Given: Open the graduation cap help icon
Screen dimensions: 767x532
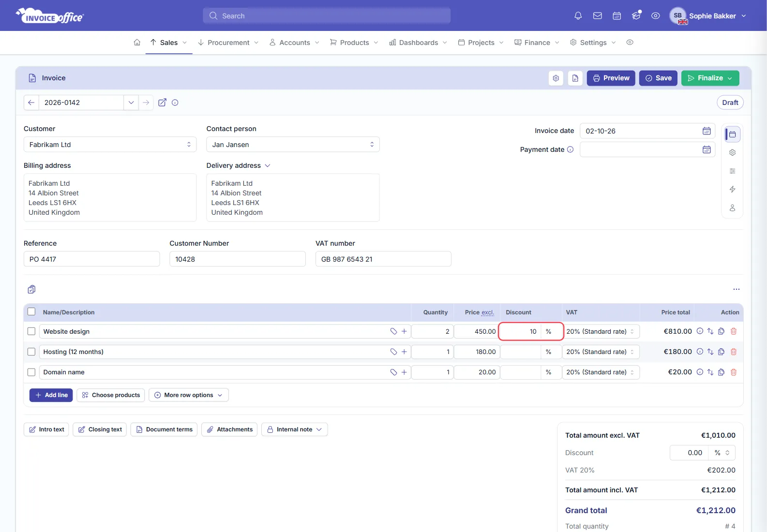Looking at the screenshot, I should point(636,16).
